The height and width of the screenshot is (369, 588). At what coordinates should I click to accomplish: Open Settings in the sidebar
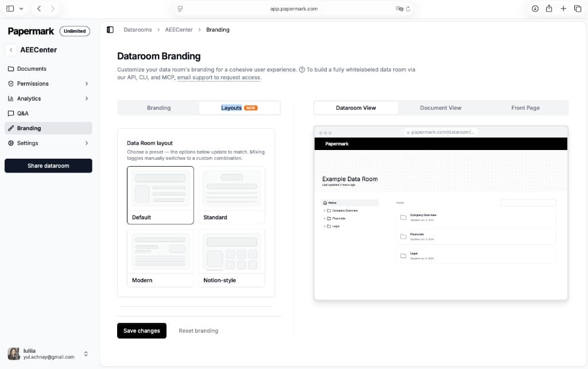coord(48,143)
